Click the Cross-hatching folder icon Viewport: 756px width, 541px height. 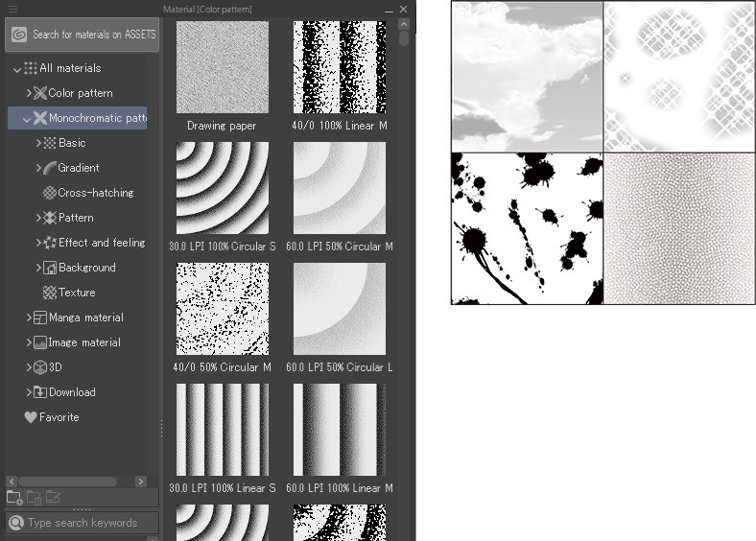(x=50, y=193)
